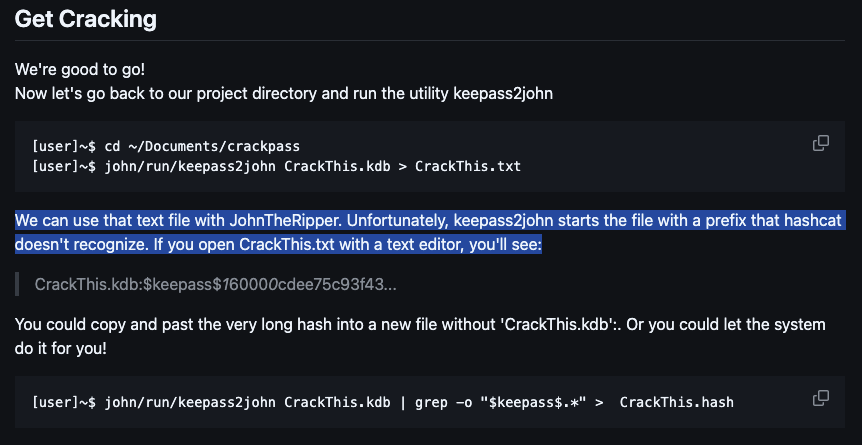Click the quoted hash starting "CrackThis.kdb:$keepass$"
The width and height of the screenshot is (862, 445).
(x=216, y=285)
